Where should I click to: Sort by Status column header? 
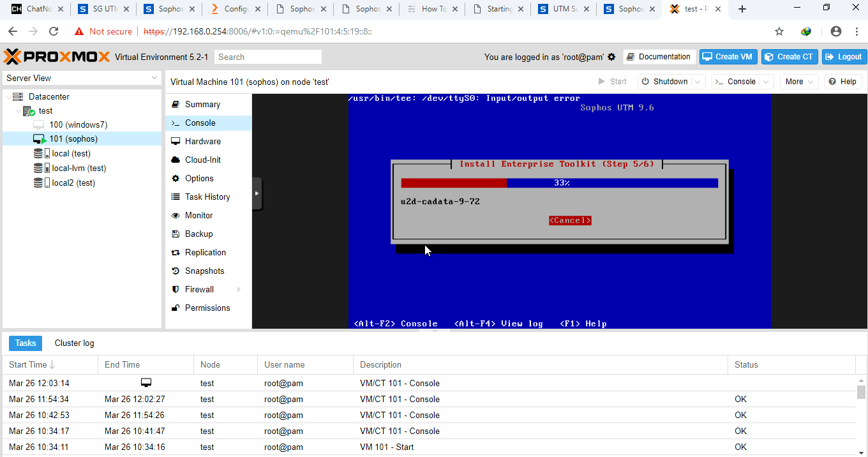coord(791,364)
